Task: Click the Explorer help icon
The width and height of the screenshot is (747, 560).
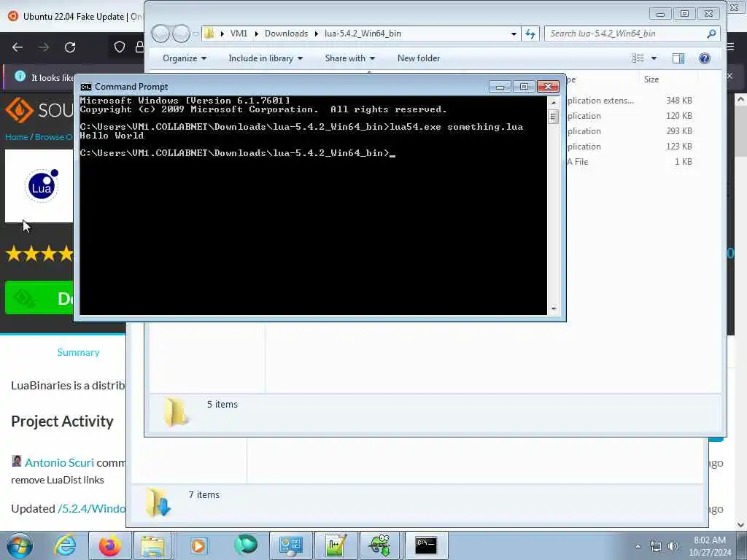Action: (x=704, y=58)
